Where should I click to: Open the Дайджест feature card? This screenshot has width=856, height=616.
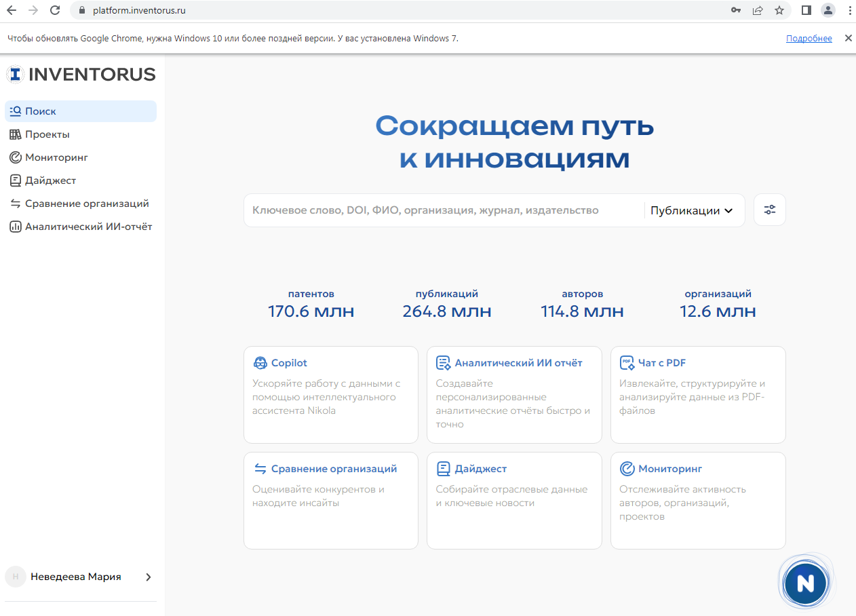513,500
